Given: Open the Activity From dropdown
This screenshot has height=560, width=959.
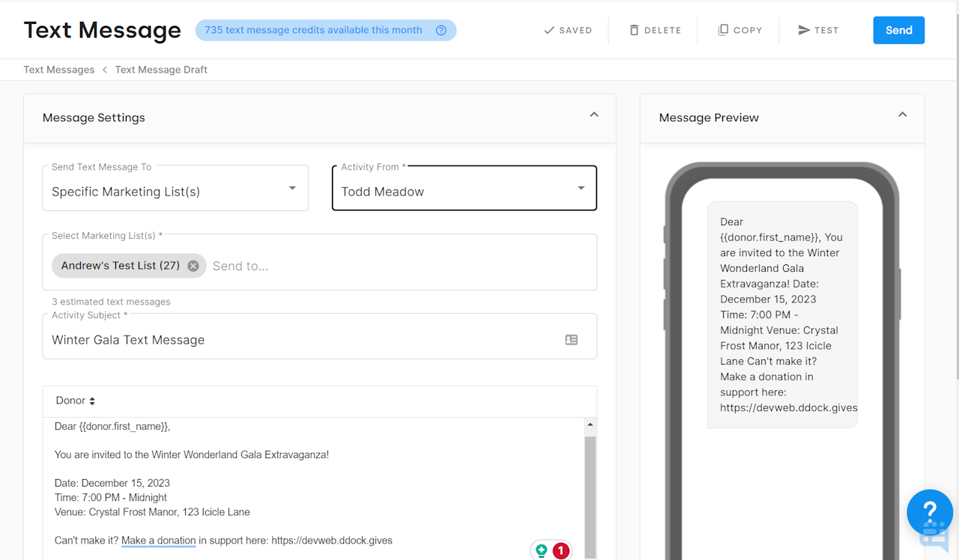Looking at the screenshot, I should [465, 188].
